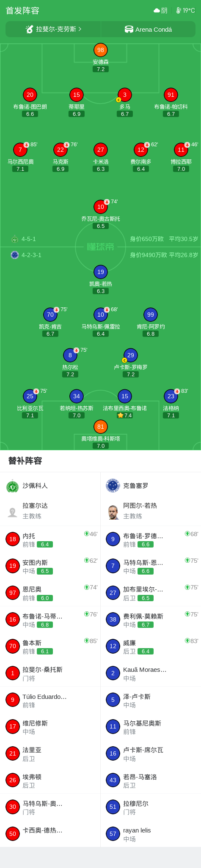Tap the cloudy weather icon
The width and height of the screenshot is (201, 868).
pyautogui.click(x=157, y=10)
